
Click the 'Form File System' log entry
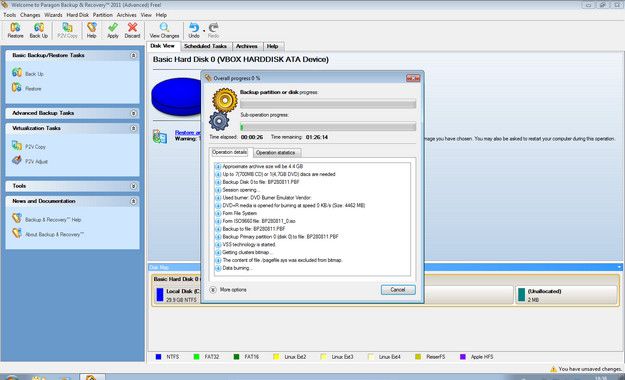(x=240, y=213)
